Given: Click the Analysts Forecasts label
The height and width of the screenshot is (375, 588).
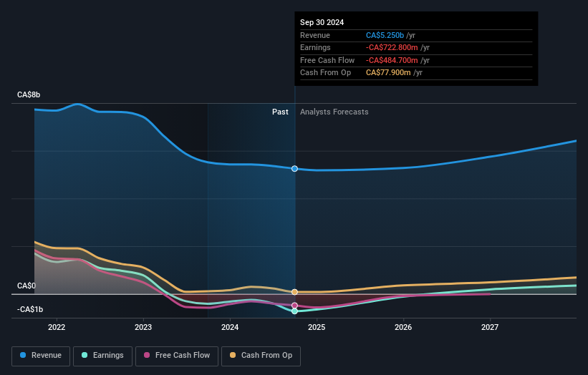Looking at the screenshot, I should click(334, 112).
